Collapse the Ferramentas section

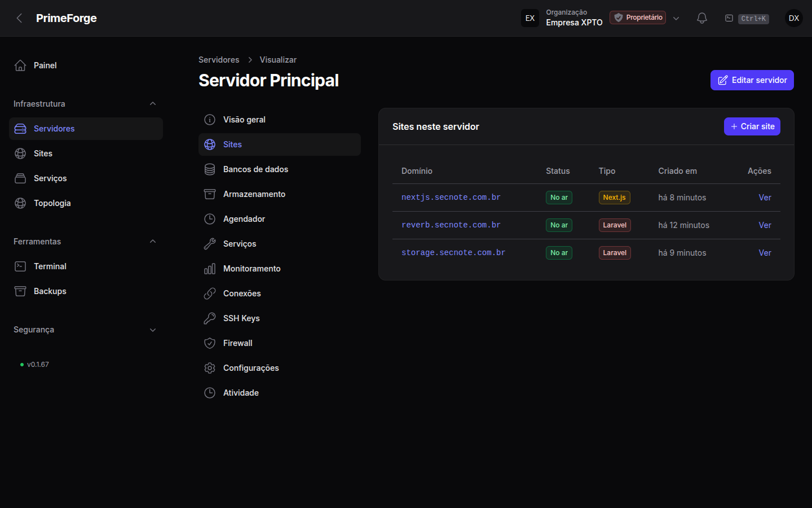point(153,242)
